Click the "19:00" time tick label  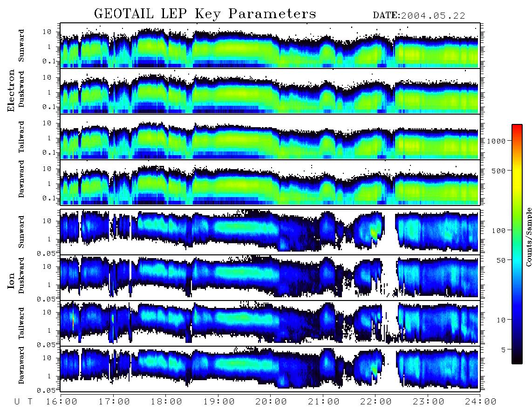219,402
